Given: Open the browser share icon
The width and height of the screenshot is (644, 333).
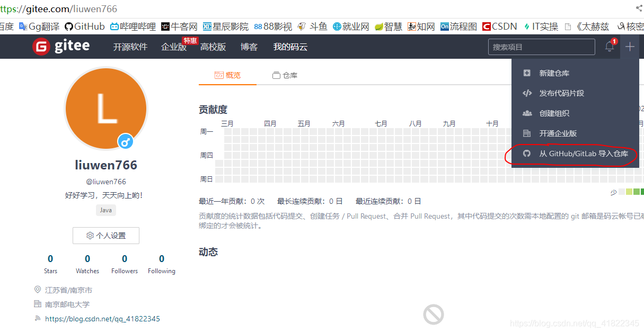Looking at the screenshot, I should tap(639, 8).
